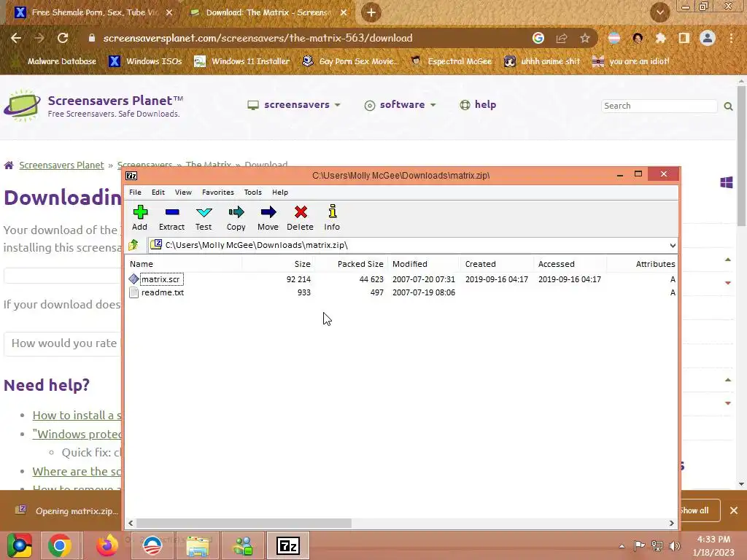
Task: Open the Favorites menu
Action: [x=217, y=192]
